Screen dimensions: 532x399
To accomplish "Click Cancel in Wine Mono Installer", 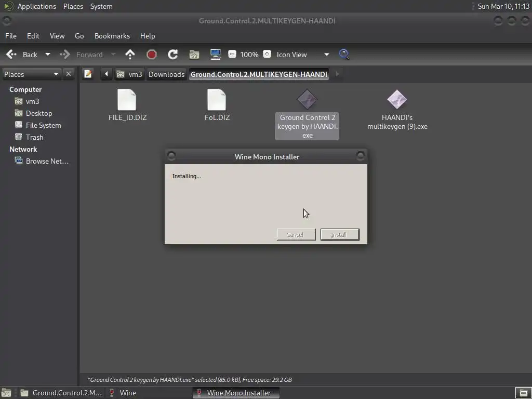I will pos(296,234).
